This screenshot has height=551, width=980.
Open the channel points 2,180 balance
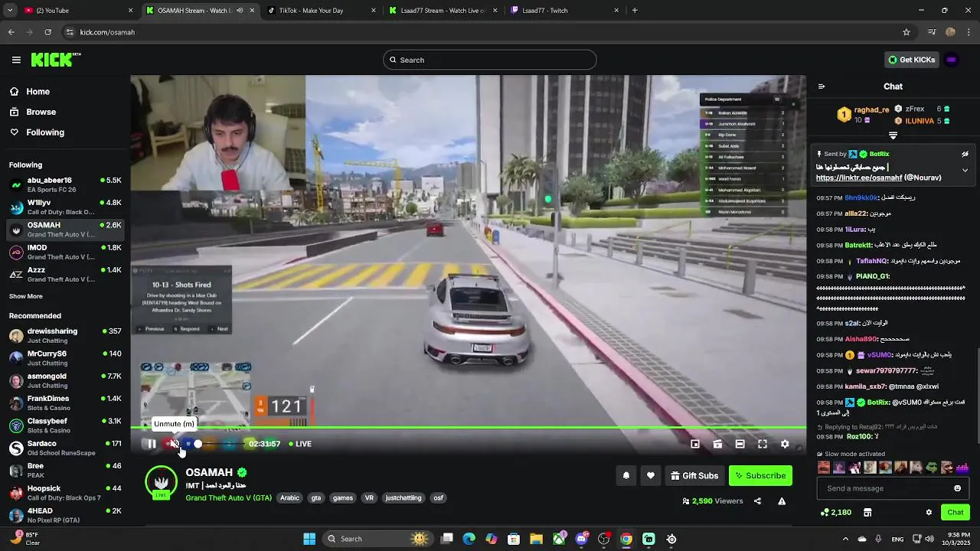coord(835,512)
